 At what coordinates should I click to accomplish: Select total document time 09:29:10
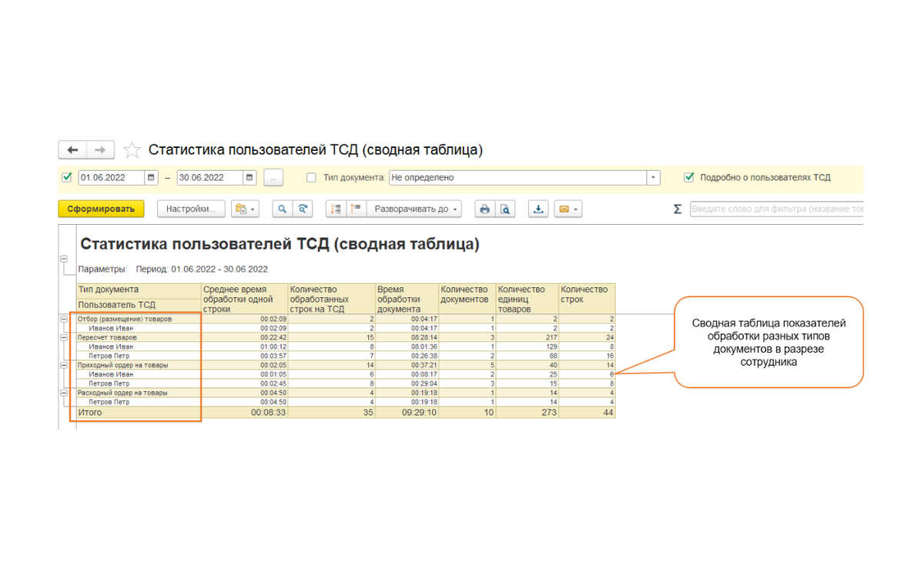420,413
